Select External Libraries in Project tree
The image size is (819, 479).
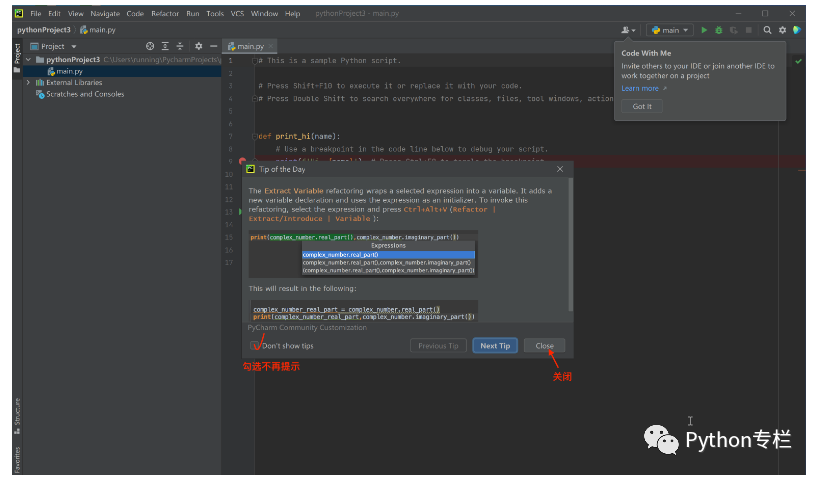tap(74, 83)
